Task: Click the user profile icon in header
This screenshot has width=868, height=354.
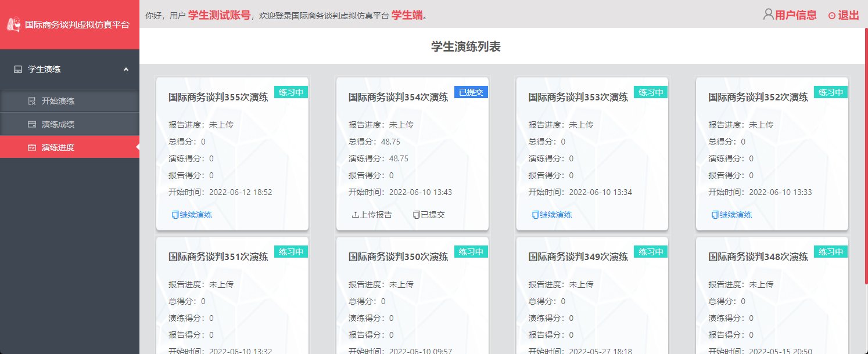Action: 769,15
